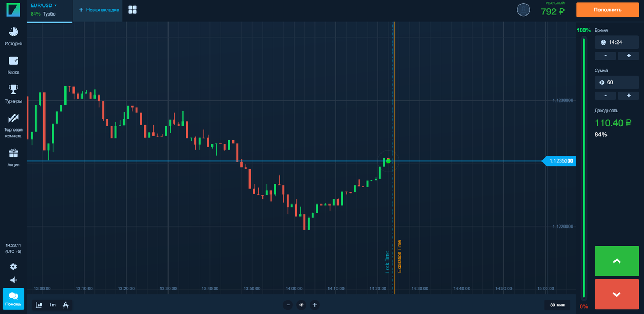Change the 1m chart timeframe
Screen dimensions: 644x314
tap(52, 305)
